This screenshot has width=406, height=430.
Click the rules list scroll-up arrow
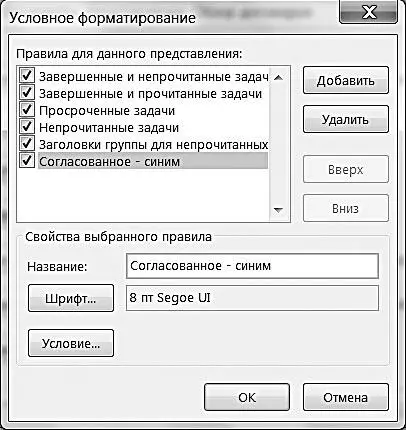pos(278,78)
